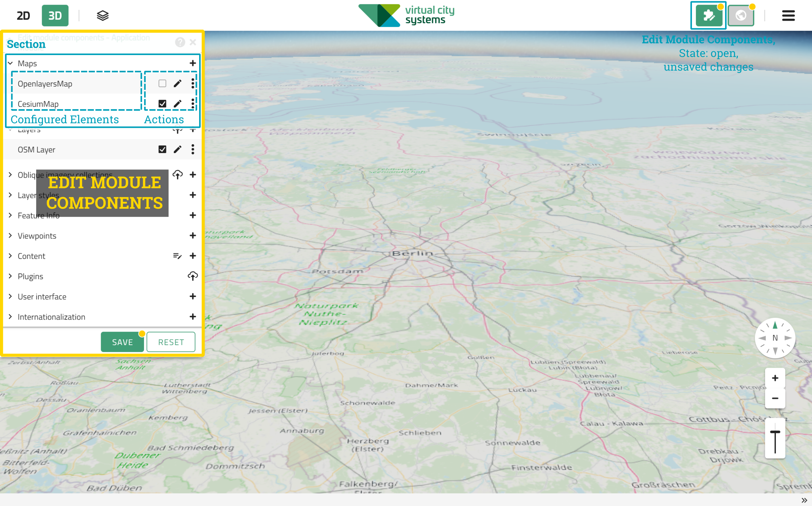Expand the User interface section

pos(10,297)
